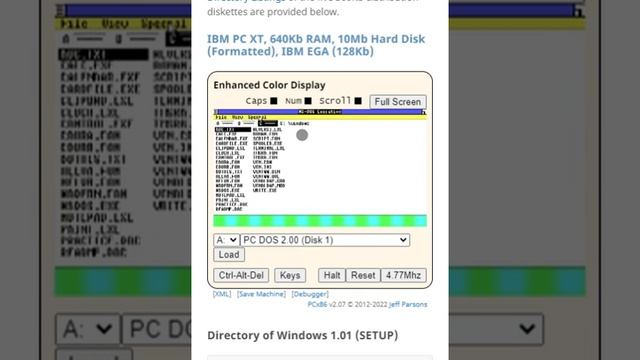Open the IBM PC XT configuration heading link
The height and width of the screenshot is (360, 640).
(x=316, y=45)
